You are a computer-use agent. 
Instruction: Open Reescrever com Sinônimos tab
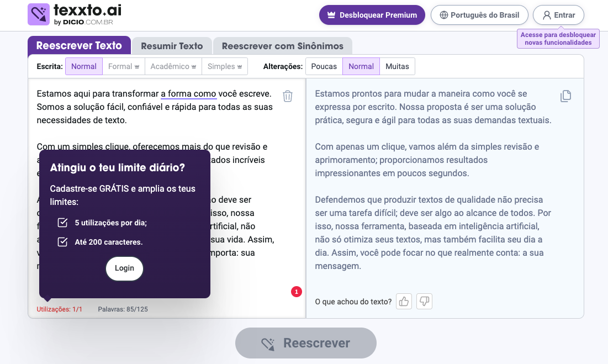tap(282, 46)
